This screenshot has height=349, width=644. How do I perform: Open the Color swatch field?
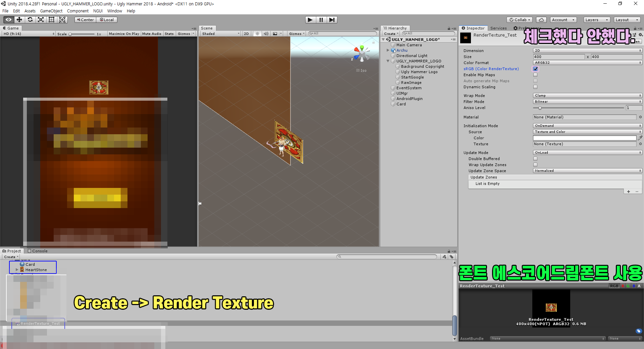point(585,138)
